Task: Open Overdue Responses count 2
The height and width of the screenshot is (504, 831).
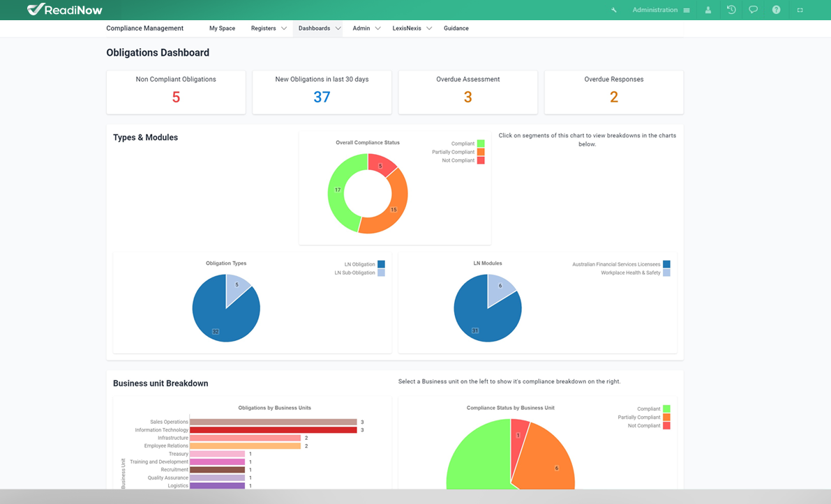Action: (x=614, y=98)
